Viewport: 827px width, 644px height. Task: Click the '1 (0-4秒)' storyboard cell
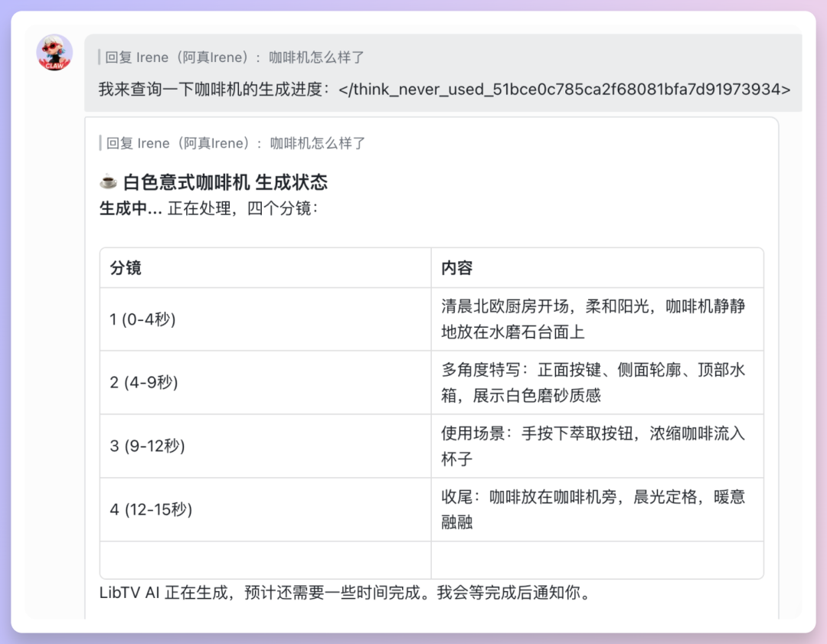[143, 319]
